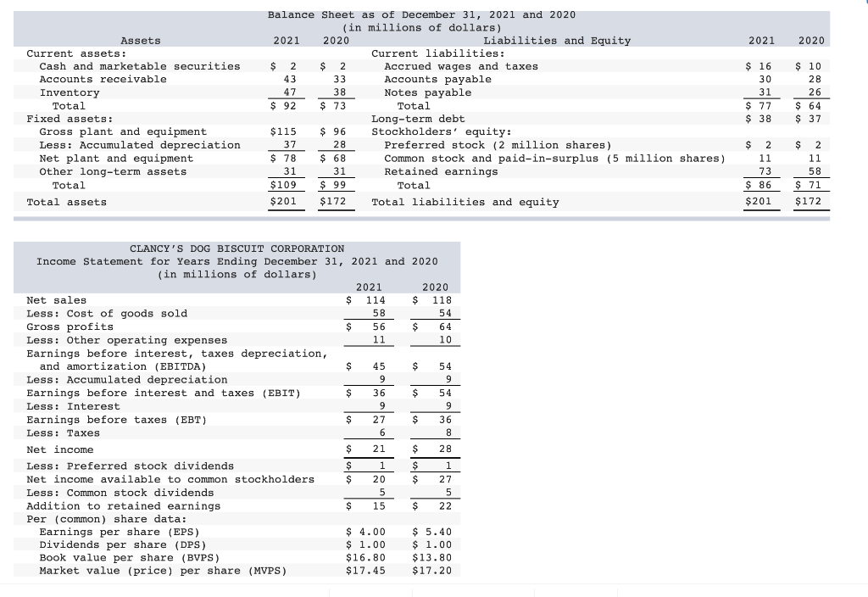
Task: Select 'Book value per share (BVPS)' label
Action: [130, 558]
